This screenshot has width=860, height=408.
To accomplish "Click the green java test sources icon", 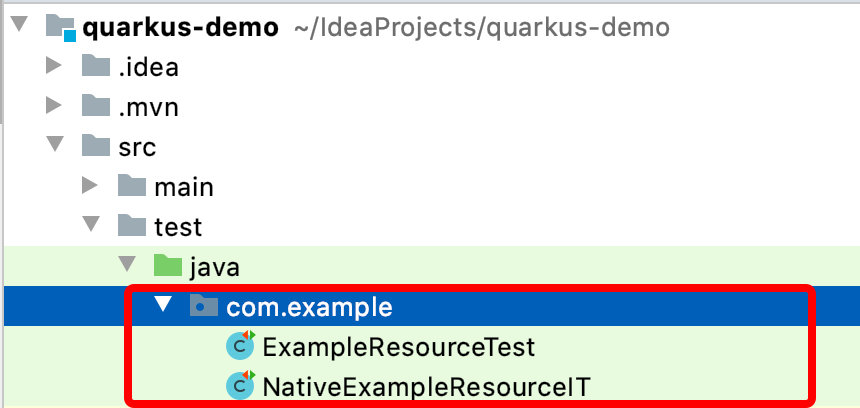I will [167, 266].
